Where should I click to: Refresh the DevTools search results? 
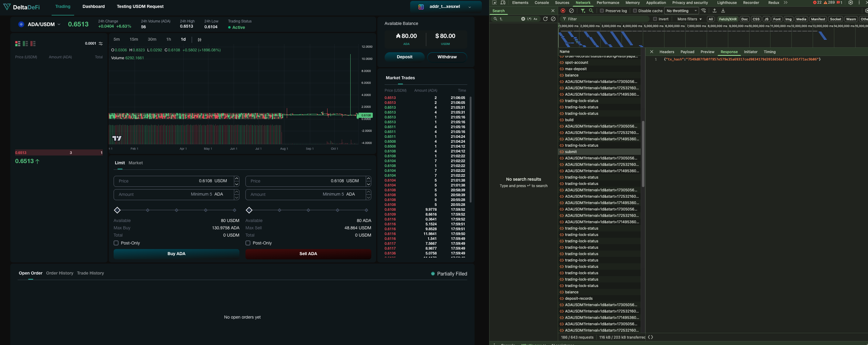545,19
